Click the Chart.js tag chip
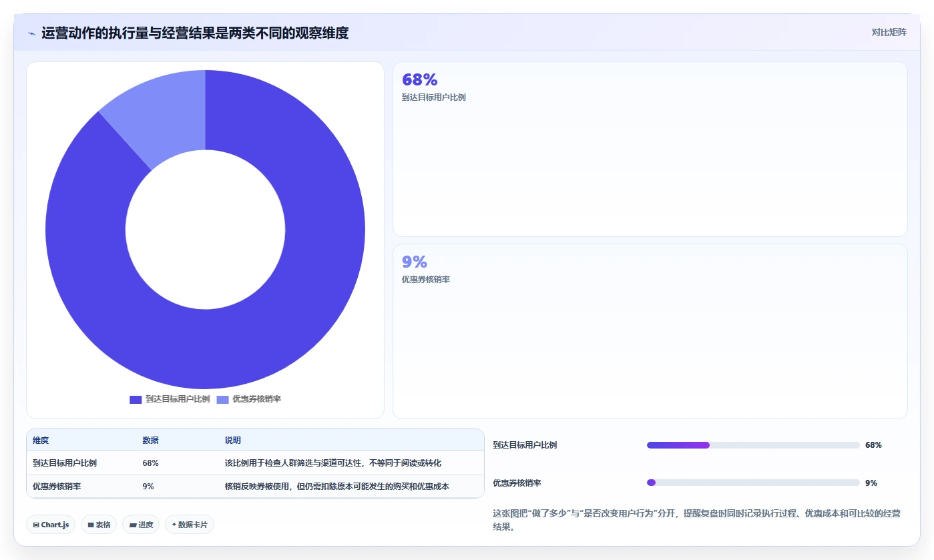The image size is (934, 560). click(x=51, y=525)
